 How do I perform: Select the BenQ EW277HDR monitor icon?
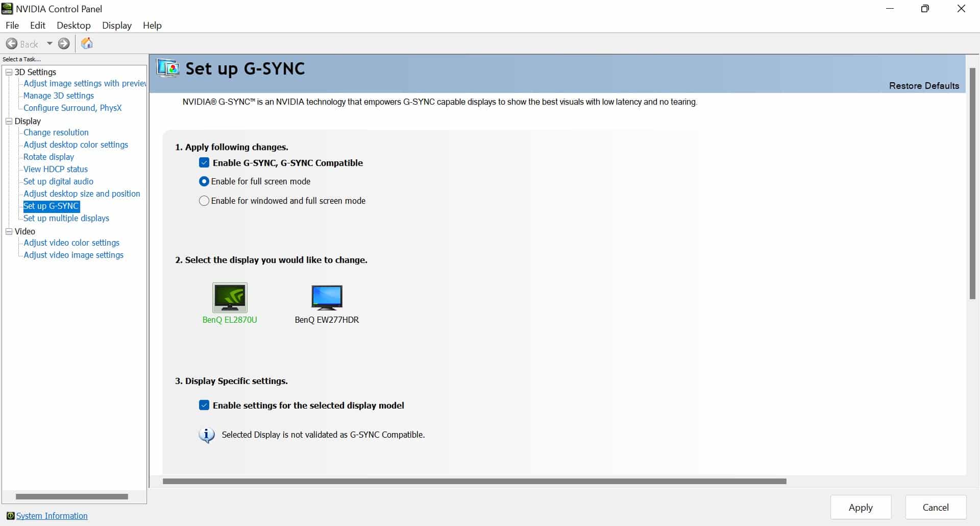click(327, 297)
